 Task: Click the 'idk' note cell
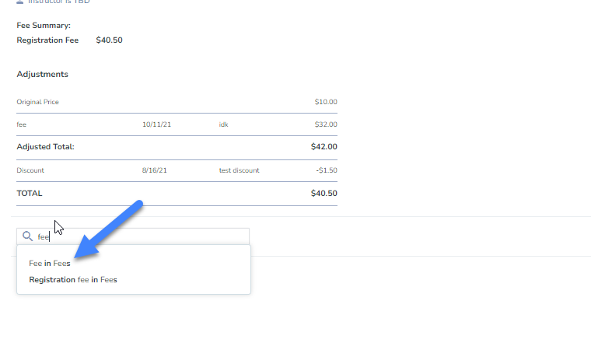[x=223, y=124]
